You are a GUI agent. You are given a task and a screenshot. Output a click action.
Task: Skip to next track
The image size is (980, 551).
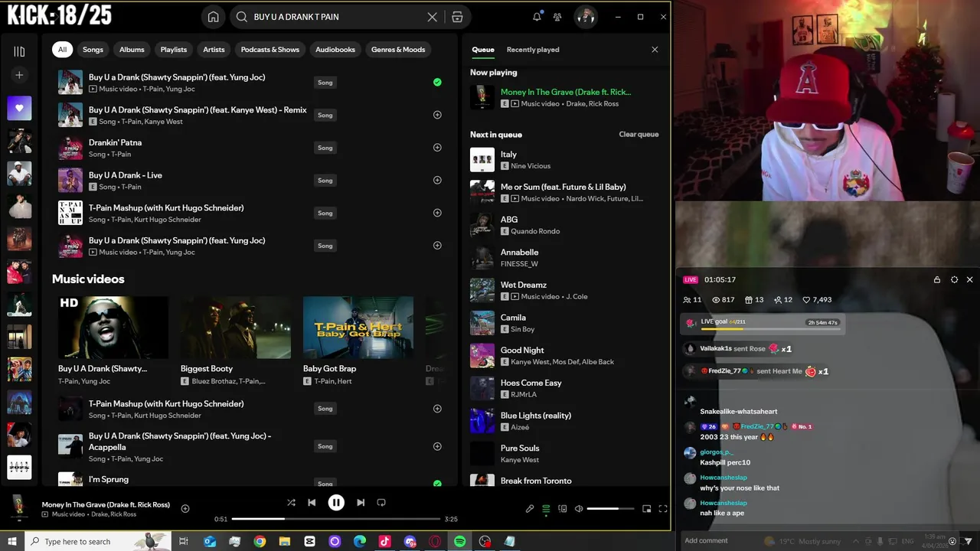tap(361, 503)
